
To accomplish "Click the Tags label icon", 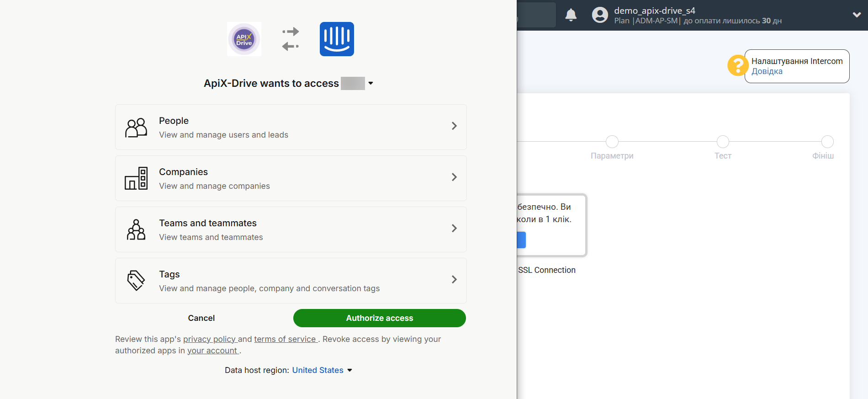I will (x=136, y=281).
